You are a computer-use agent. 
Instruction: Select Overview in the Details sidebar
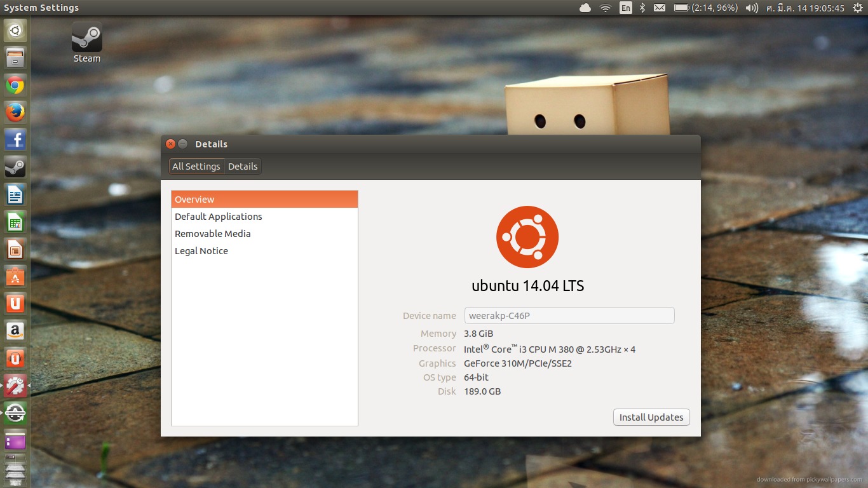pos(264,200)
